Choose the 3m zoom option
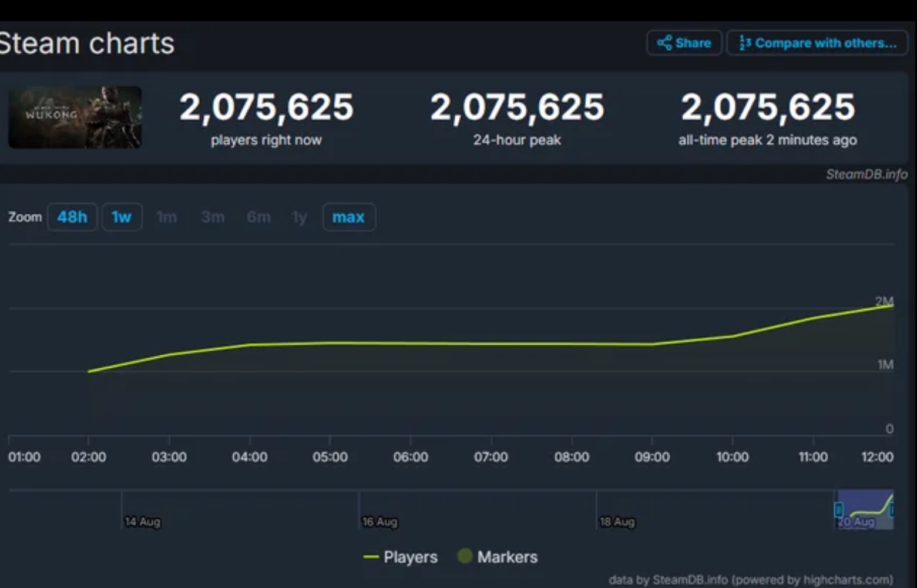 tap(213, 217)
